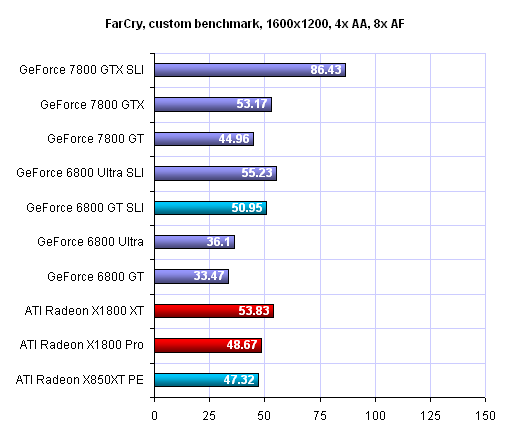The width and height of the screenshot is (511, 441).
Task: Select the GeForce 7800 GT label
Action: click(95, 139)
